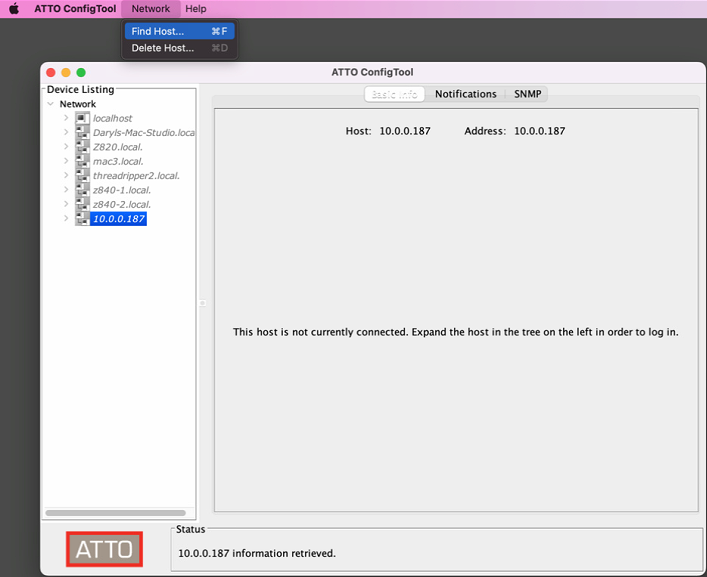Minimize the ATTO ConfigTool window
This screenshot has width=707, height=577.
point(66,73)
